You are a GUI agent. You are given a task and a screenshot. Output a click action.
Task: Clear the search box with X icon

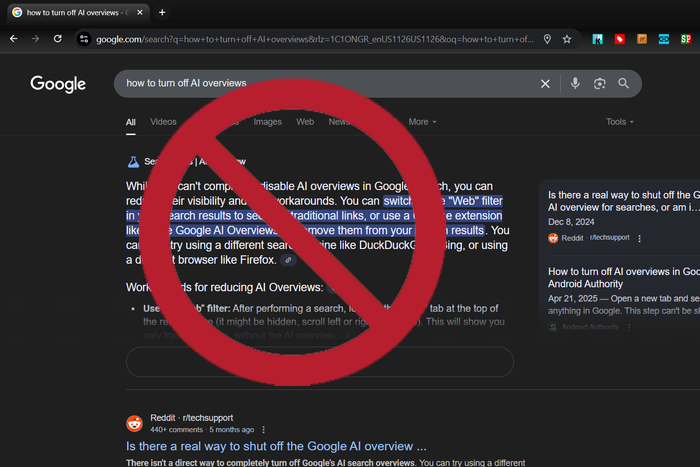point(545,84)
